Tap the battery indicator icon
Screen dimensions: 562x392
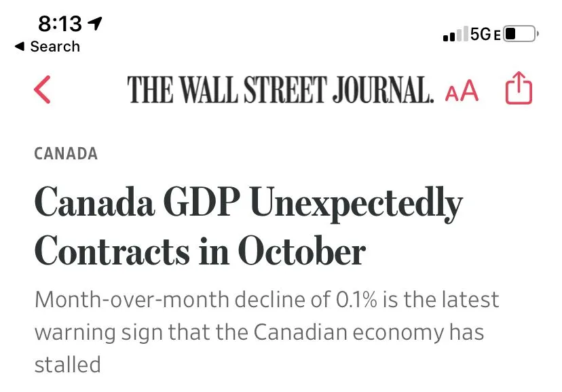point(521,33)
